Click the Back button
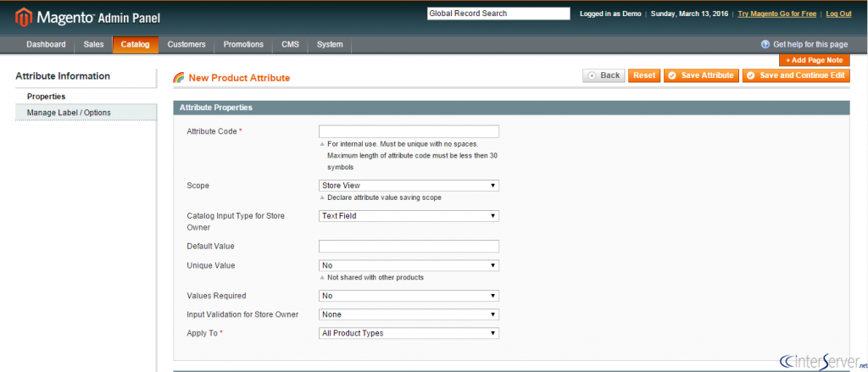 point(604,75)
